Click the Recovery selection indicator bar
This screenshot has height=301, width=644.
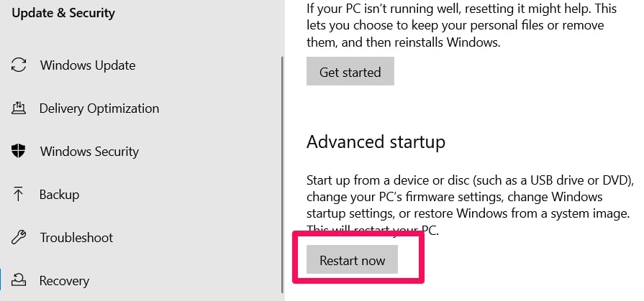point(1,279)
